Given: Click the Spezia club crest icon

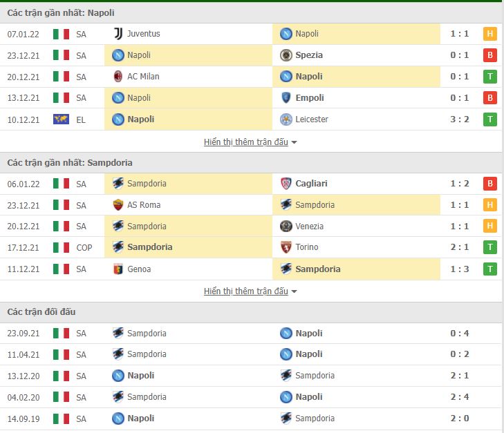Looking at the screenshot, I should click(x=286, y=55).
